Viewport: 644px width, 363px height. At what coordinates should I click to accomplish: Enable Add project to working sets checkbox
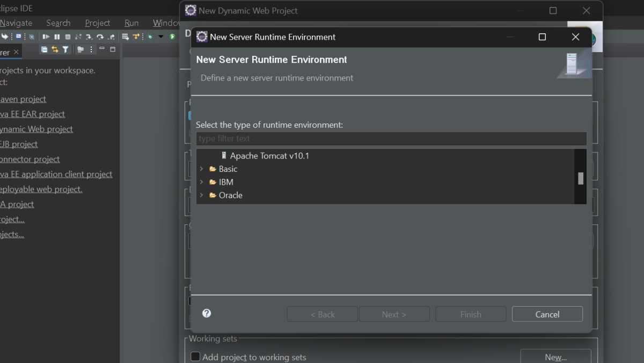coord(195,357)
